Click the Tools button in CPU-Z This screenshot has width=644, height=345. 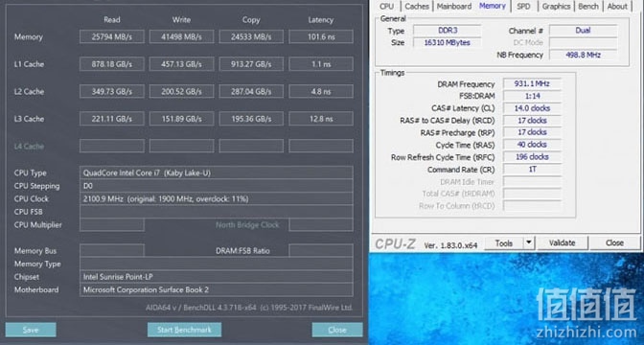[x=504, y=242]
